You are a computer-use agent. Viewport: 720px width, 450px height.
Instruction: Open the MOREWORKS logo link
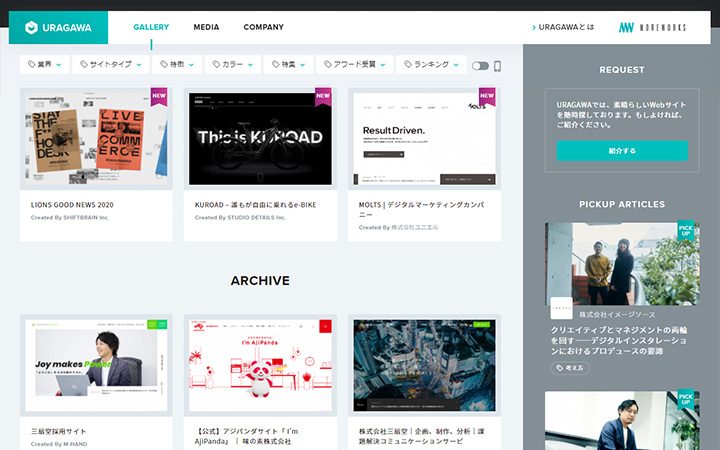(652, 28)
